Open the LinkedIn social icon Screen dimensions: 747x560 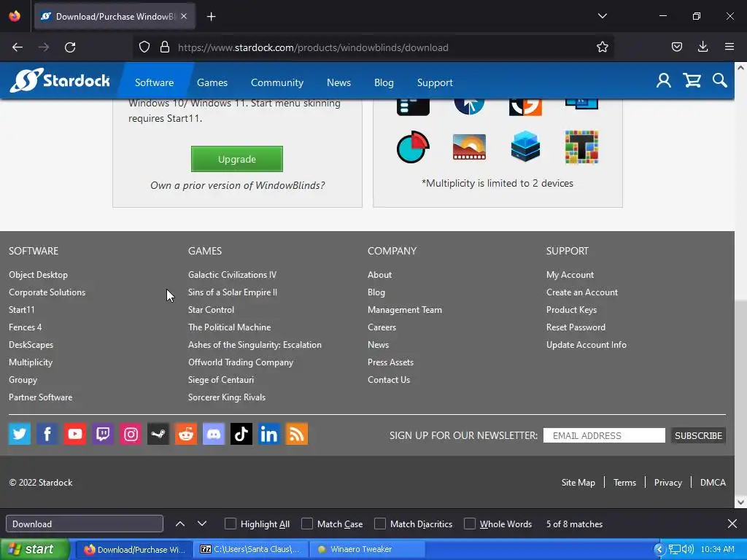(268, 434)
